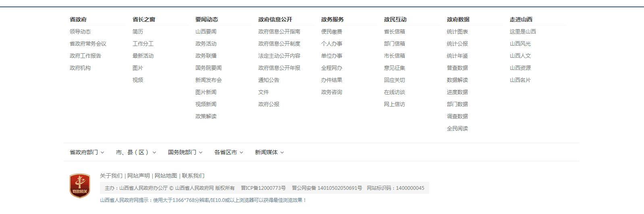Image resolution: width=644 pixels, height=214 pixels.
Task: Open the 走进山西 heading
Action: coord(521,19)
